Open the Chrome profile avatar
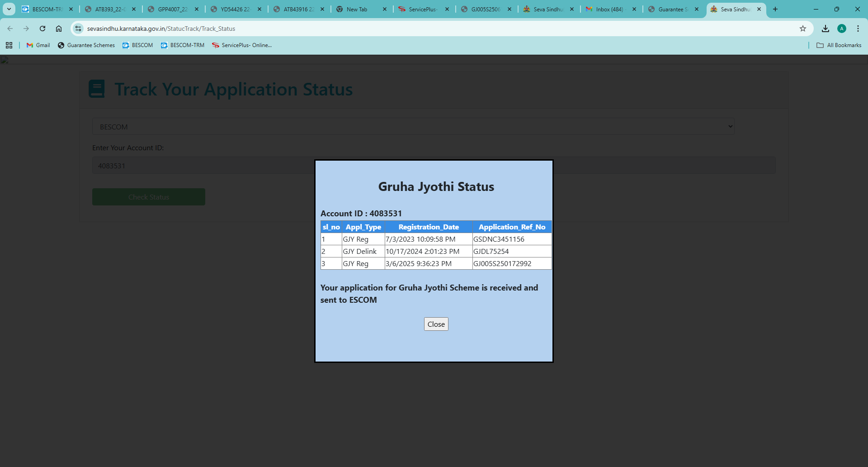 pyautogui.click(x=842, y=29)
